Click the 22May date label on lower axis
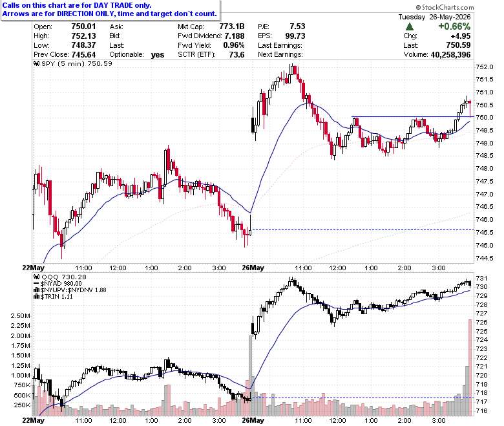 pos(34,420)
